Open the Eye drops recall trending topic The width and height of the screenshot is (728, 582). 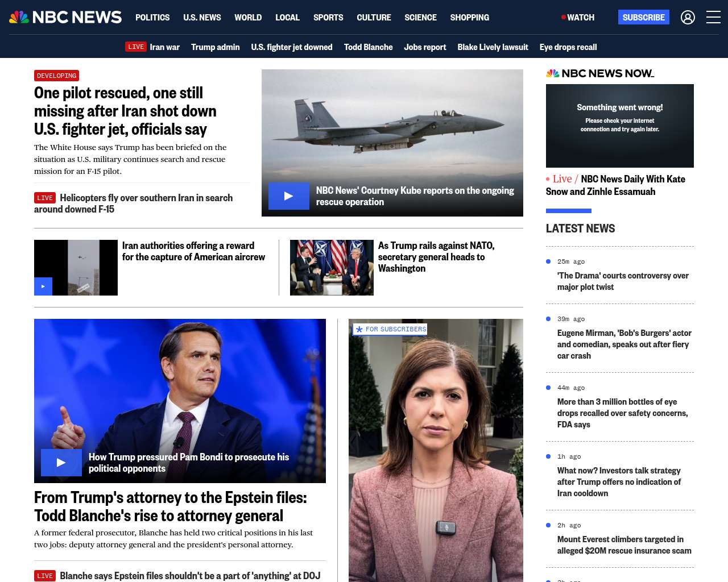568,47
